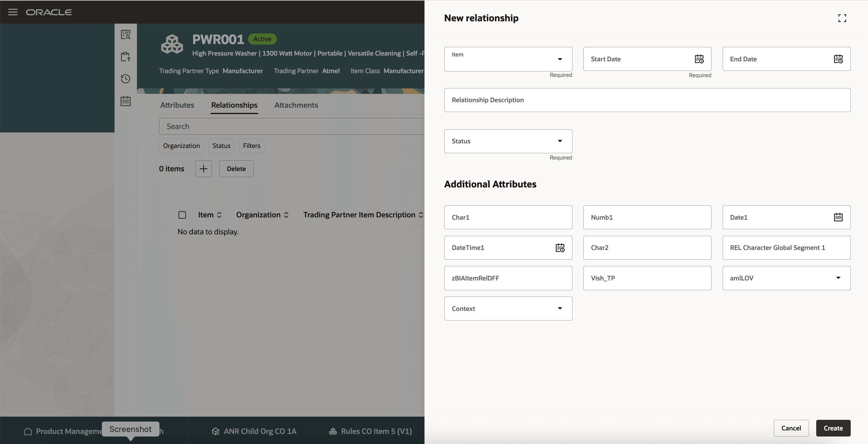The image size is (868, 444).
Task: Click the calendar sidebar icon
Action: tap(126, 101)
